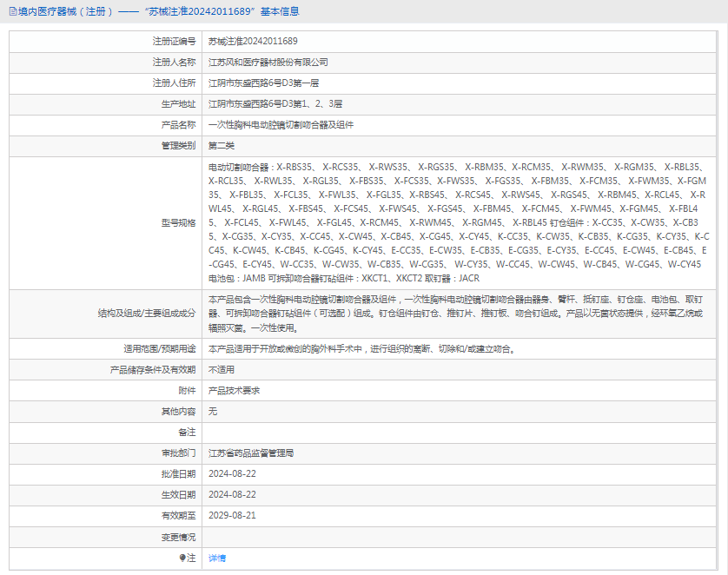Click the lightbulb icon beside 注
The image size is (728, 575).
point(182,558)
